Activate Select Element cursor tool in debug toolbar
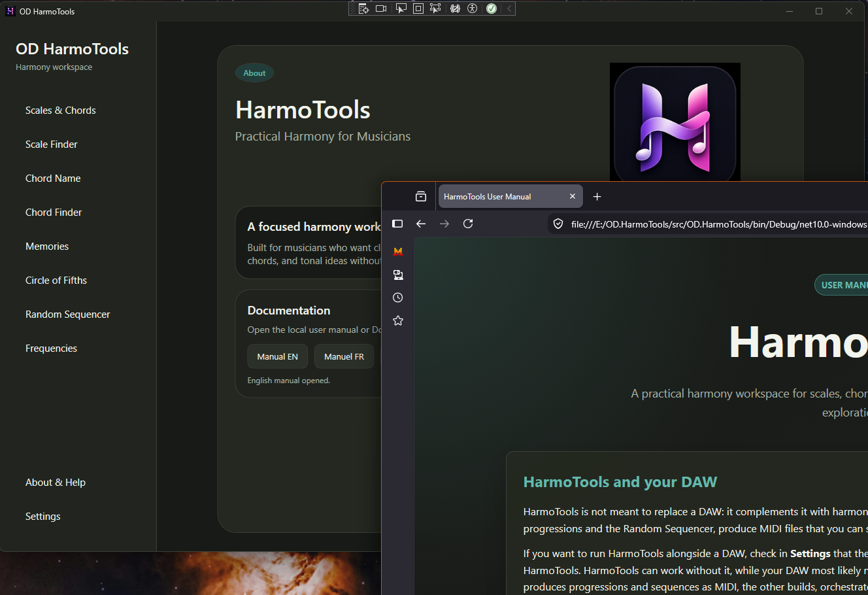The width and height of the screenshot is (868, 595). point(401,8)
